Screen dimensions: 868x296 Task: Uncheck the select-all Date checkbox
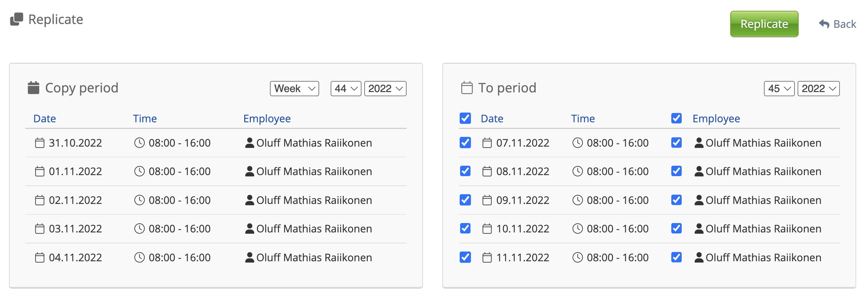465,118
